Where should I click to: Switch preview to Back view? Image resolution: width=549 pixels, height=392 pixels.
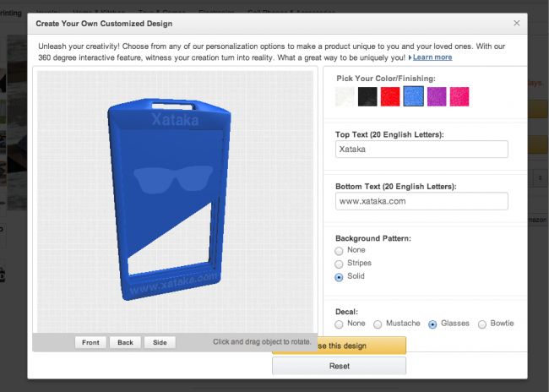point(125,342)
